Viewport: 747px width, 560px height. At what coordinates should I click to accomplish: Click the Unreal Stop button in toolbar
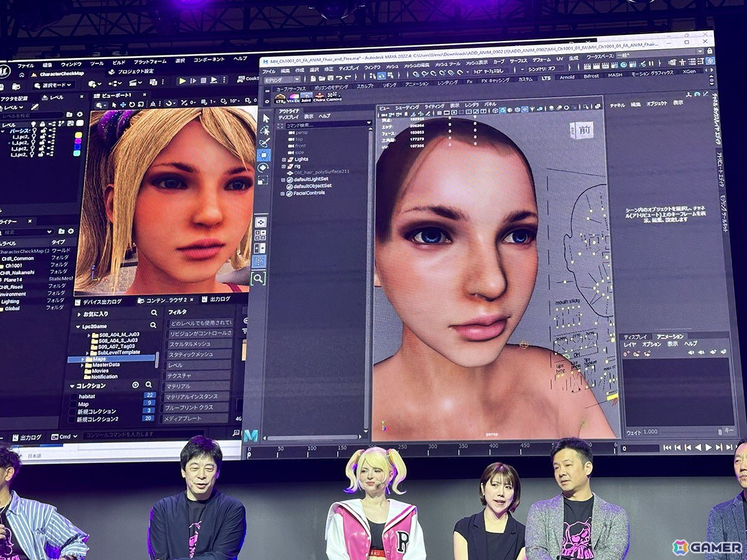[204, 80]
